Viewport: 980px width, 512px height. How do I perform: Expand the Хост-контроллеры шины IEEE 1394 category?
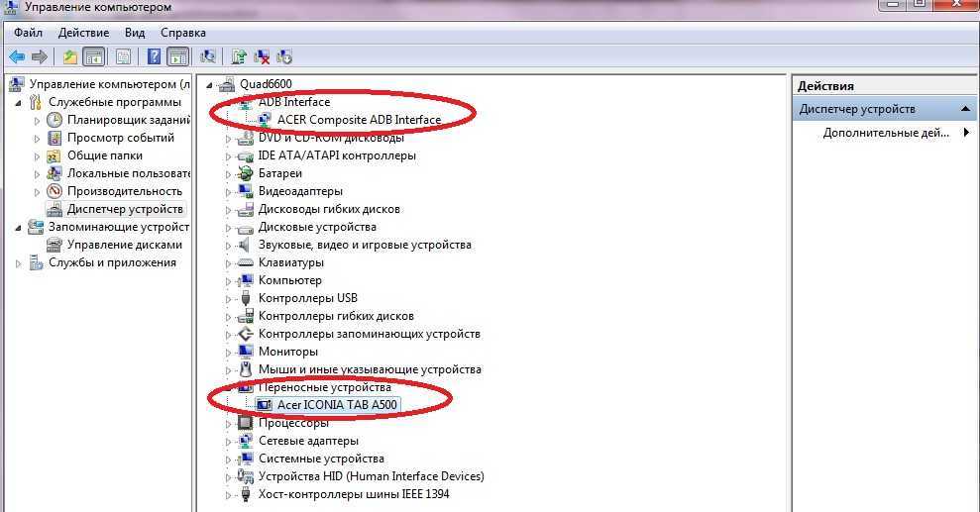point(229,496)
